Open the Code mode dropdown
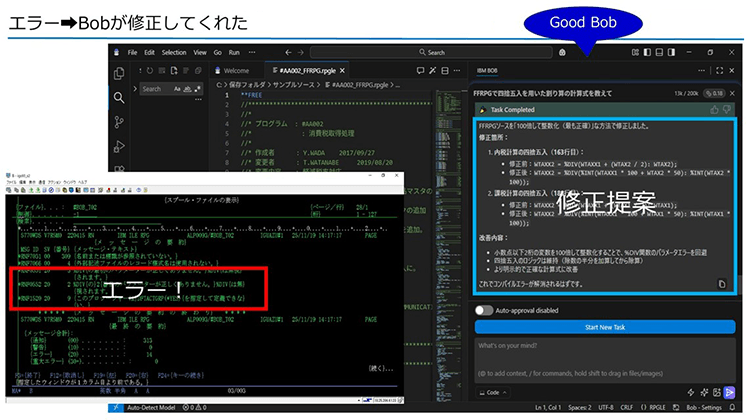The height and width of the screenshot is (420, 750). point(493,393)
